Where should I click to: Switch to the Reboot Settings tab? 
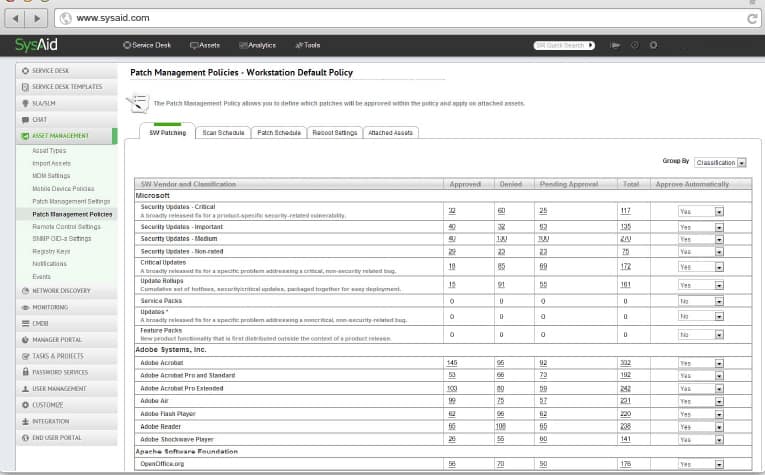[335, 133]
